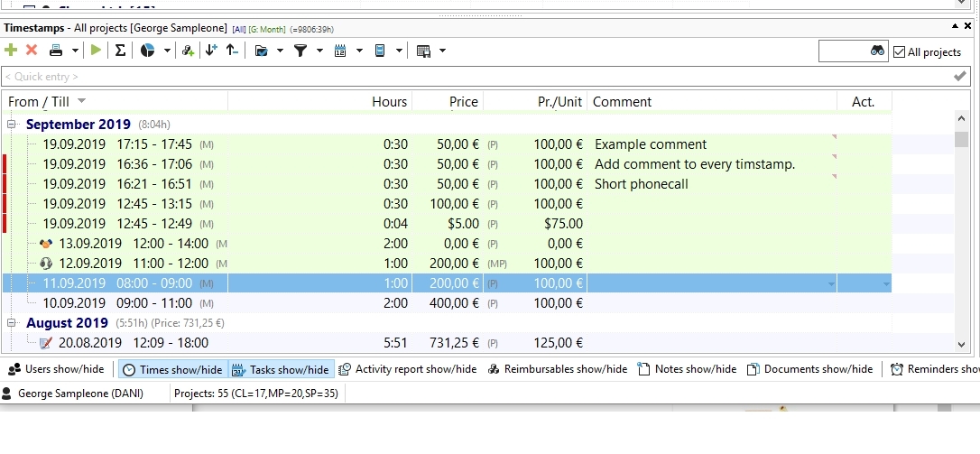Uncheck the All projects checkbox
The width and height of the screenshot is (980, 454).
(x=899, y=52)
